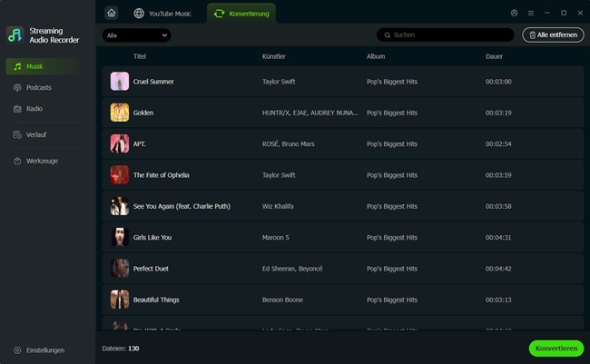Select Perfect Duet title

tap(151, 269)
